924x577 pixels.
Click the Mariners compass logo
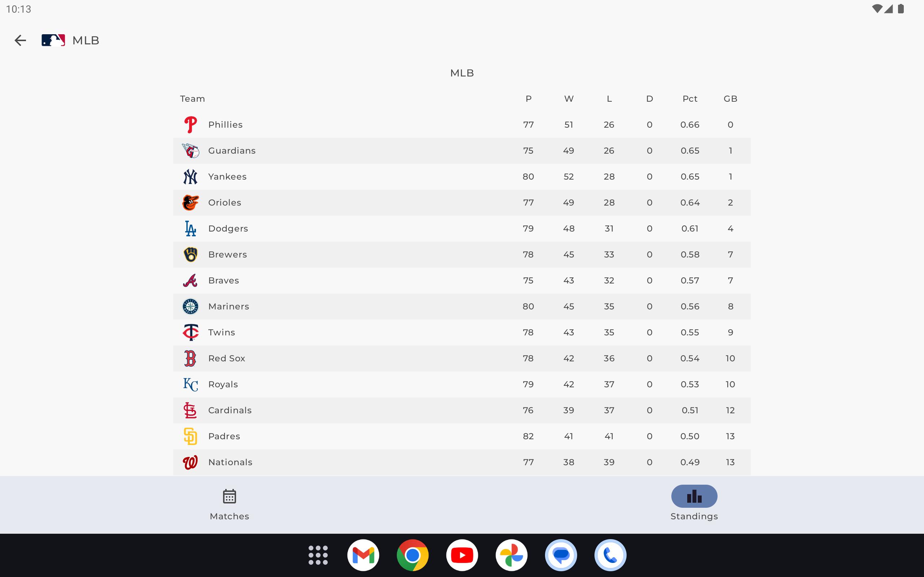pyautogui.click(x=191, y=306)
